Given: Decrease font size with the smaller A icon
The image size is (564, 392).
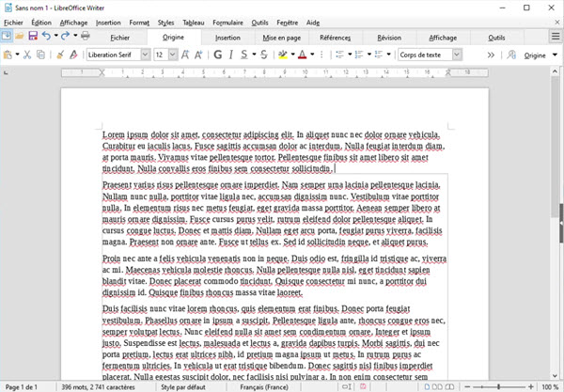Looking at the screenshot, I should tap(198, 55).
